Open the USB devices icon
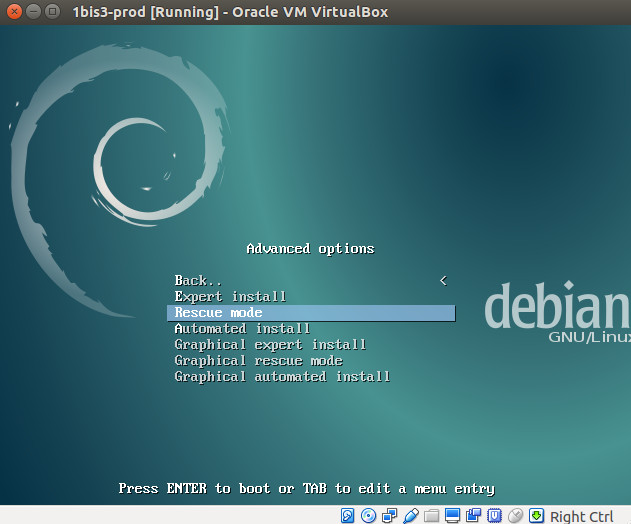This screenshot has height=524, width=631. coord(410,516)
